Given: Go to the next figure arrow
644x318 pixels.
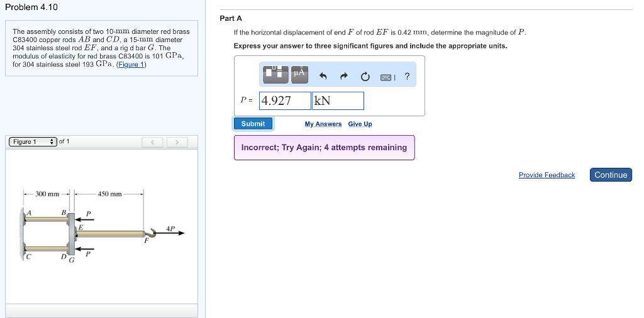Looking at the screenshot, I should pos(177,142).
